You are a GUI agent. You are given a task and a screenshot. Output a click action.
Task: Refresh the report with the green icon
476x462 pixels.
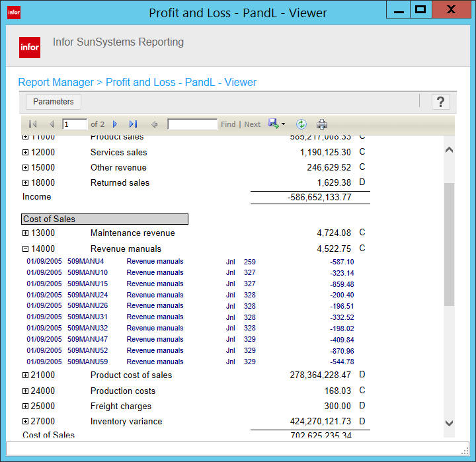pos(301,124)
